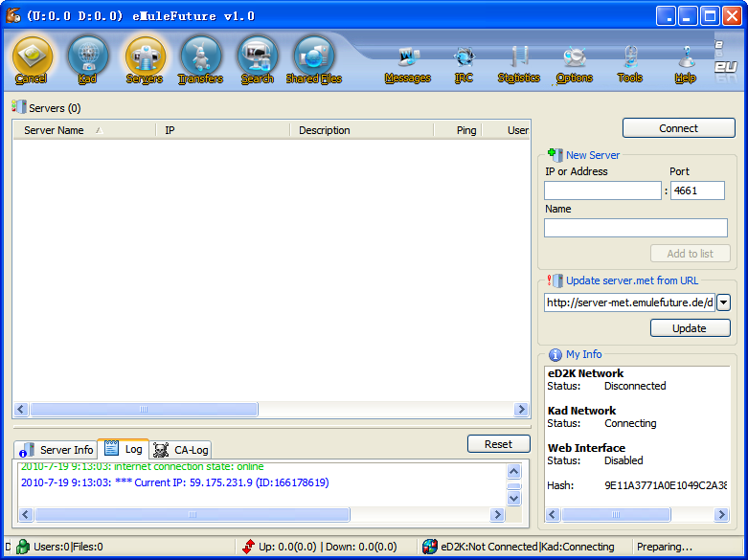Click log panel scroll right arrow
Screen dimensions: 748x560
(x=498, y=514)
